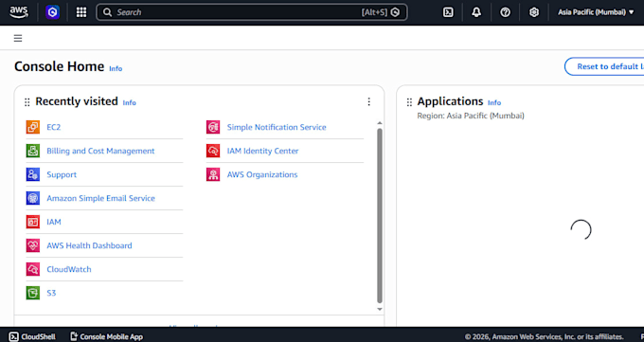Open the services grid menu icon
This screenshot has height=342, width=644.
click(x=81, y=12)
